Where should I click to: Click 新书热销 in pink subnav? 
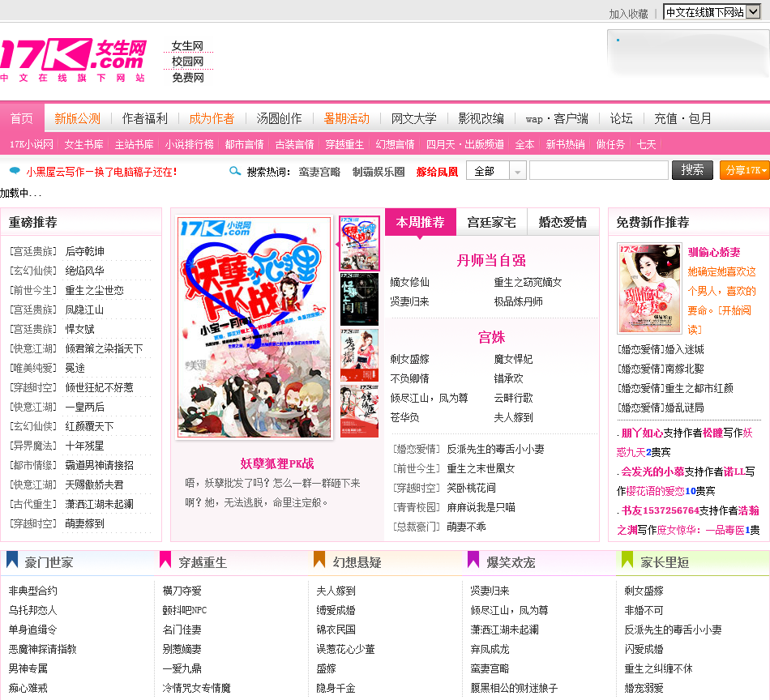565,144
